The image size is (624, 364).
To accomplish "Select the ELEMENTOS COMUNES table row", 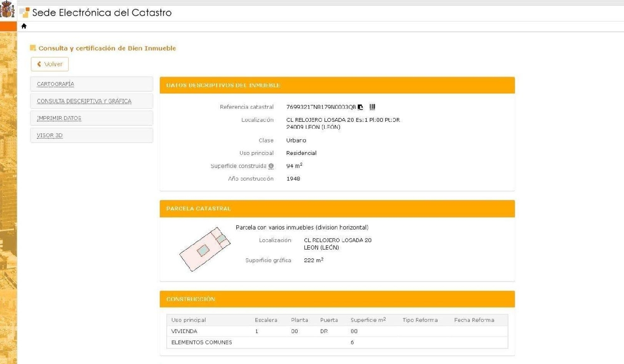I will (201, 342).
